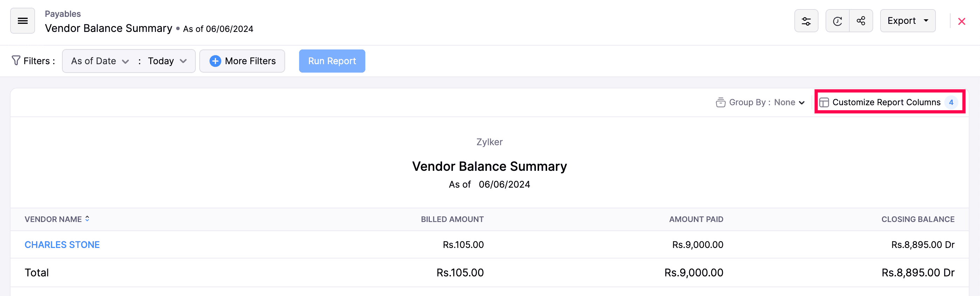Click the Billed Amount column header
Image resolution: width=980 pixels, height=296 pixels.
click(451, 220)
